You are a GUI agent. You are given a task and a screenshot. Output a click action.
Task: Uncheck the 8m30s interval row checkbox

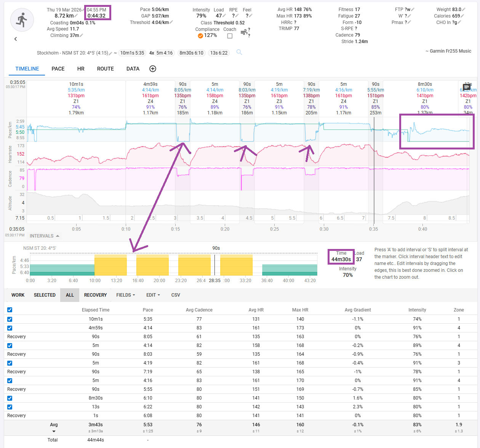click(x=10, y=398)
